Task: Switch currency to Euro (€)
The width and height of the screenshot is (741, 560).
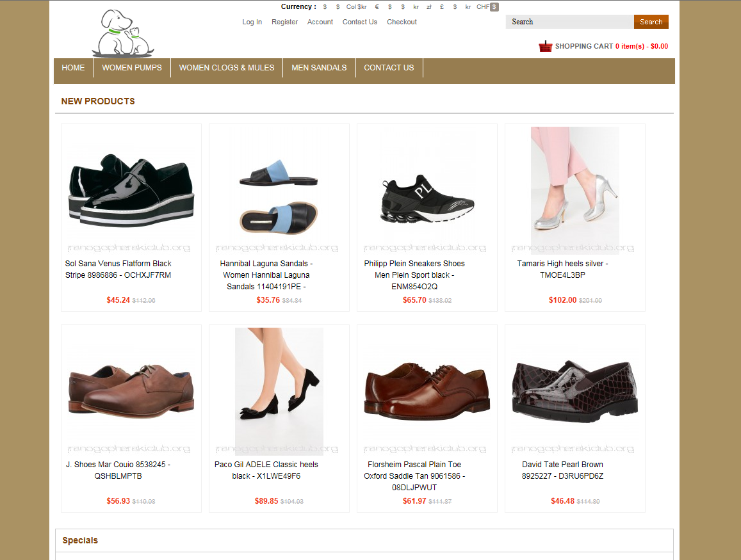Action: pos(377,7)
